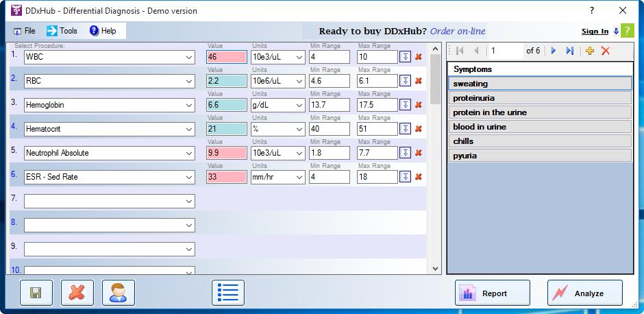This screenshot has height=314, width=644.
Task: Click the Order on-line link
Action: pos(458,32)
